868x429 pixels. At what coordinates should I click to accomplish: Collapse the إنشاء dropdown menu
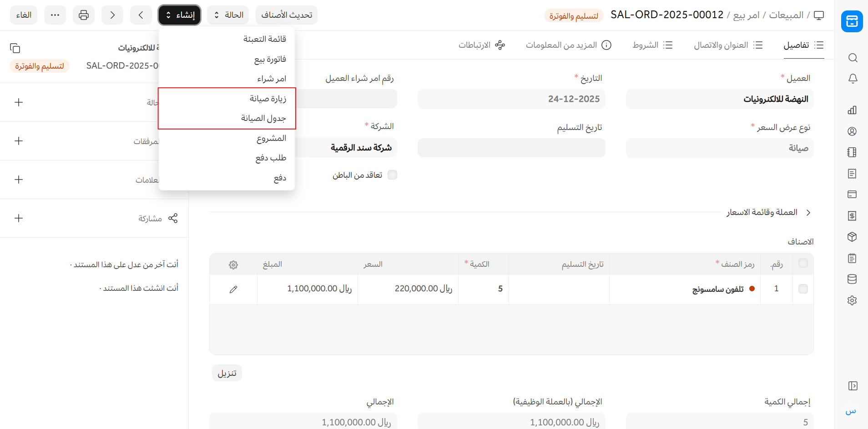point(180,15)
